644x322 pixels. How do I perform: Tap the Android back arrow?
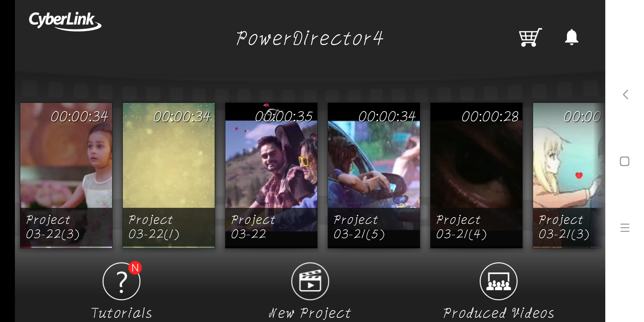626,95
